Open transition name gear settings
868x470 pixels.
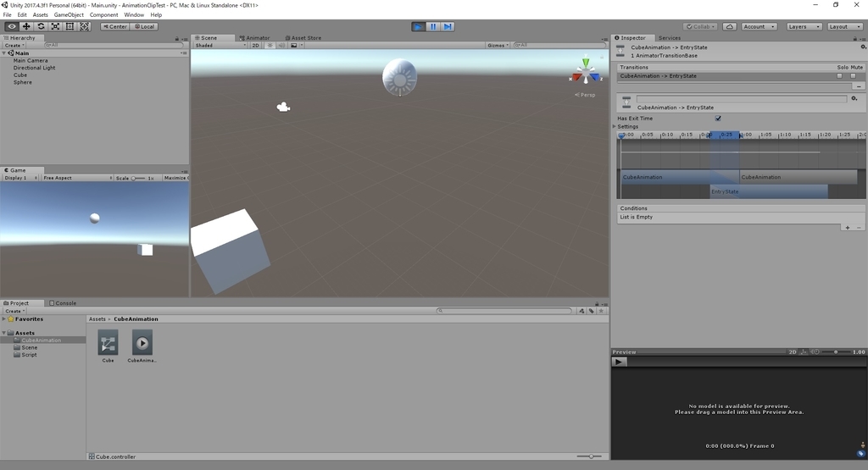tap(854, 98)
